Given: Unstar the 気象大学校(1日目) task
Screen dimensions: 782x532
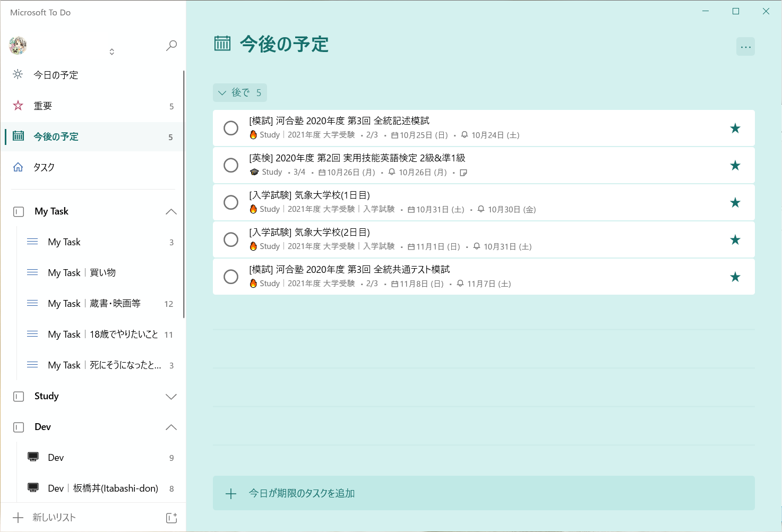Looking at the screenshot, I should 735,202.
